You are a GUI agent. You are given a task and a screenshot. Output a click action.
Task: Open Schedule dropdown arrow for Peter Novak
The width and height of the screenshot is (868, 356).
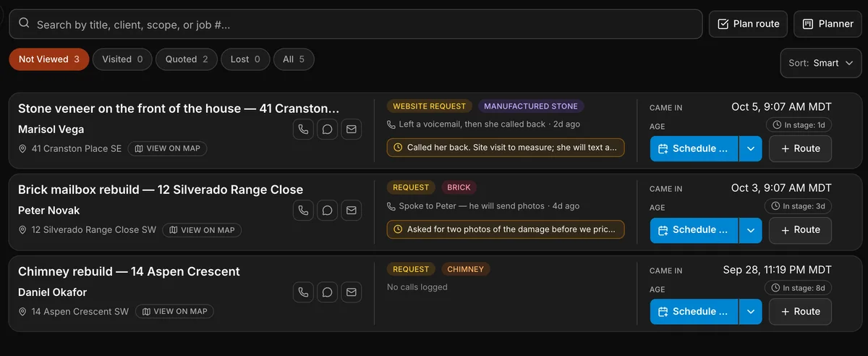[x=751, y=229]
